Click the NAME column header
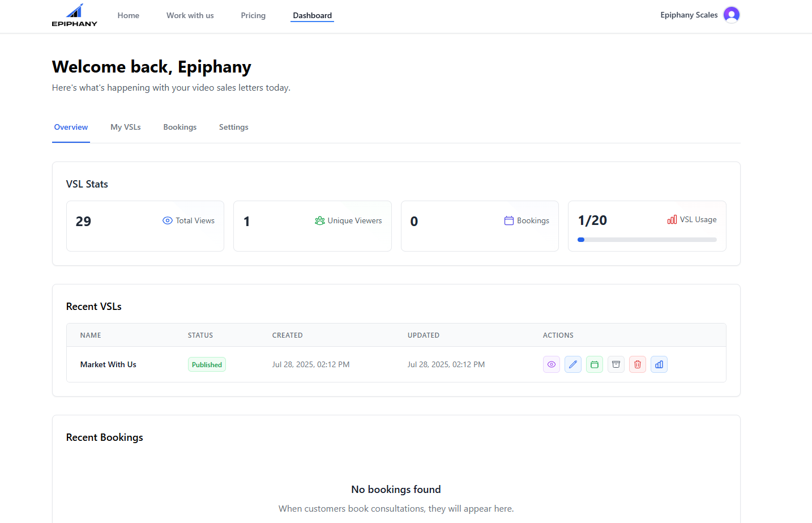 (91, 335)
